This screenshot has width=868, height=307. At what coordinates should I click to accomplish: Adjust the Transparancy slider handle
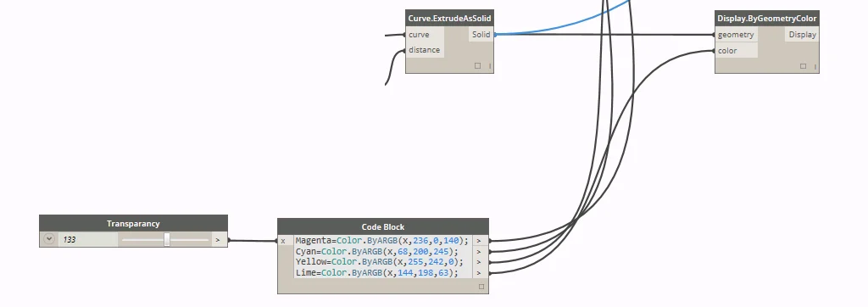click(x=167, y=239)
